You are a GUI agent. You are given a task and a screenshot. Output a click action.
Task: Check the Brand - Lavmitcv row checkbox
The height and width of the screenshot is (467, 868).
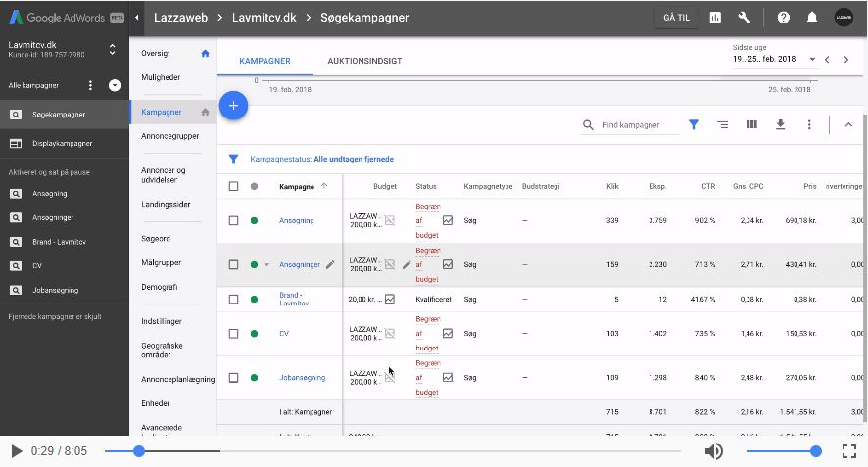coord(233,299)
